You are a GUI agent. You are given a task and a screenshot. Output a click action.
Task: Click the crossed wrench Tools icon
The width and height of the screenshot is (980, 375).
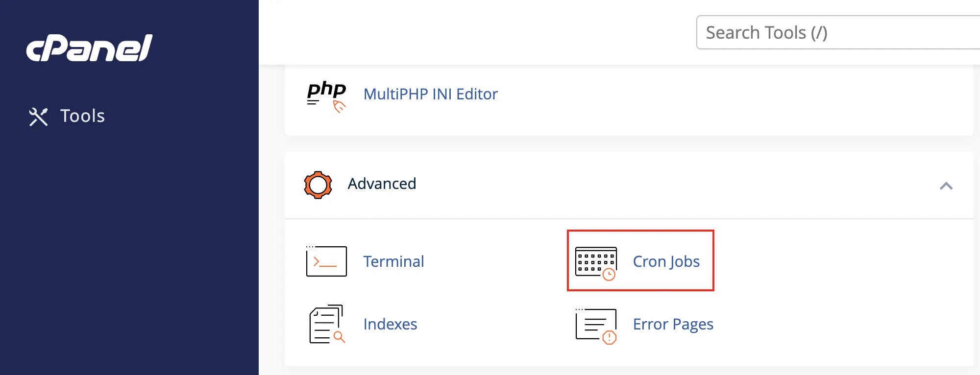tap(38, 117)
